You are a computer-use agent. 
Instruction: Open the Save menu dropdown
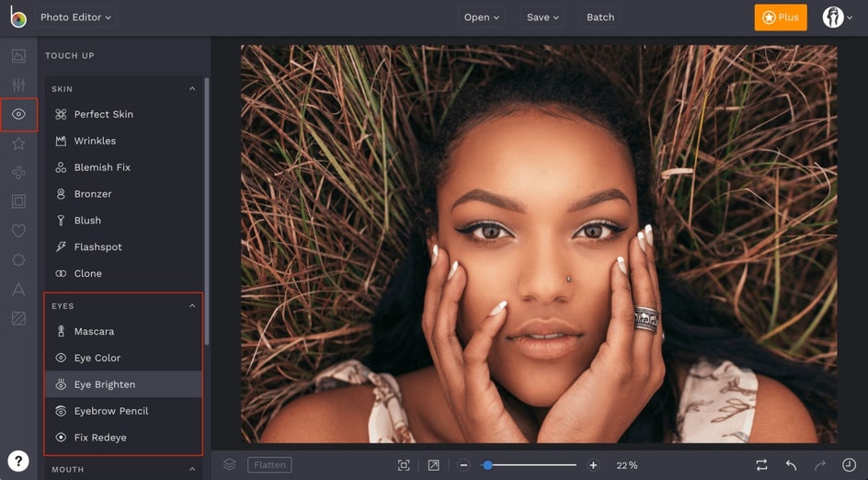click(x=542, y=17)
